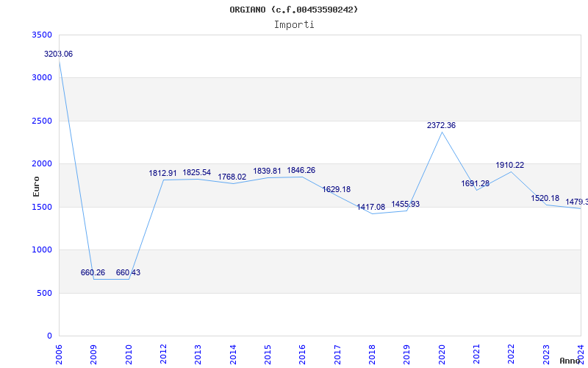588x368 pixels.
Task: Click x-axis year 2021
Action: 476,355
